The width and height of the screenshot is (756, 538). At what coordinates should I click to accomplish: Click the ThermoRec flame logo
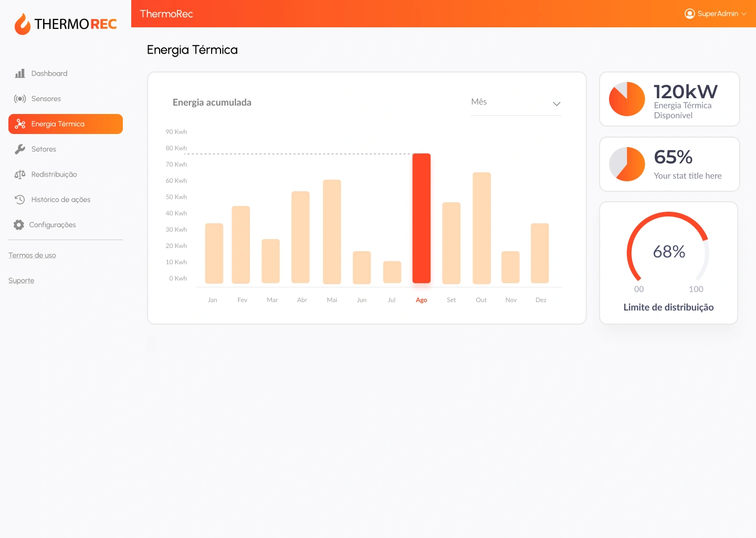click(22, 24)
